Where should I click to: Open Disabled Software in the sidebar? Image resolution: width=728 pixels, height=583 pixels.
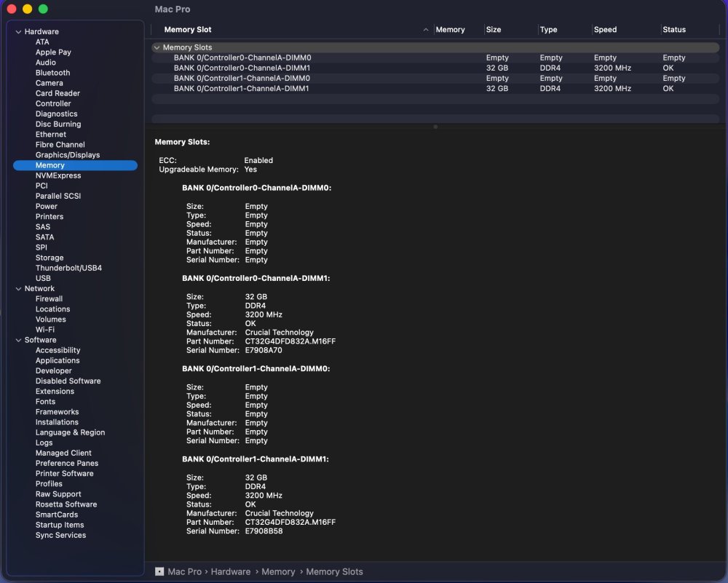[x=68, y=381]
